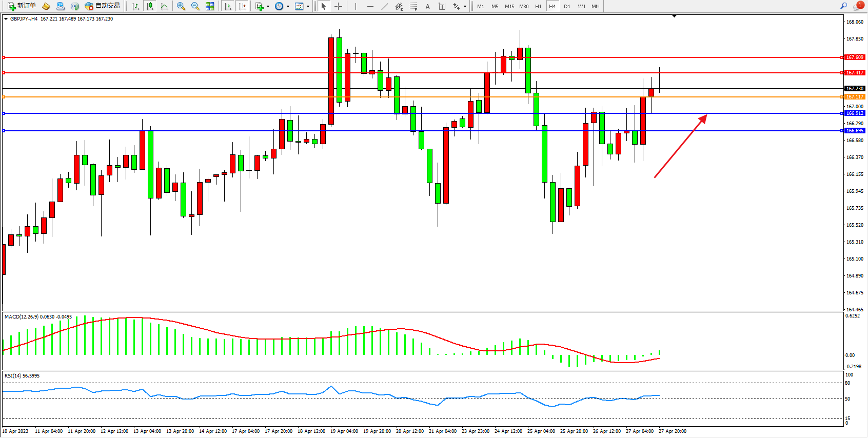Toggle the AutoTrading (自动交易) button
The height and width of the screenshot is (438, 868).
coord(102,6)
